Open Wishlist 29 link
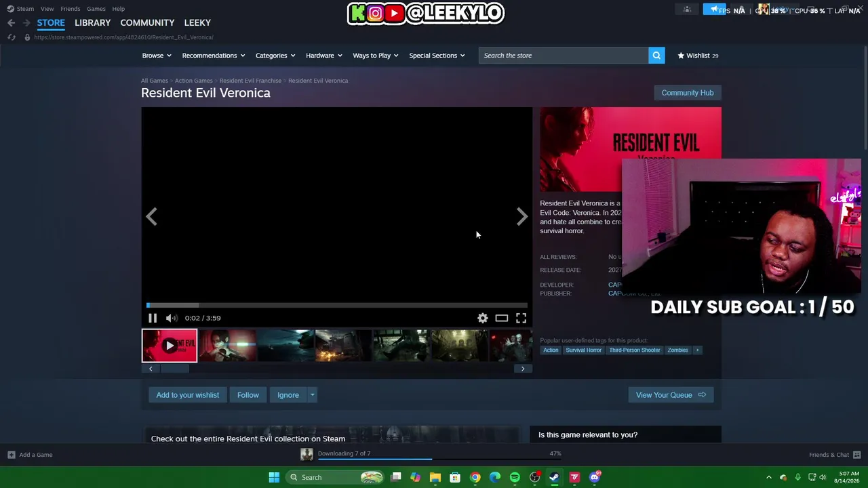 click(x=698, y=56)
